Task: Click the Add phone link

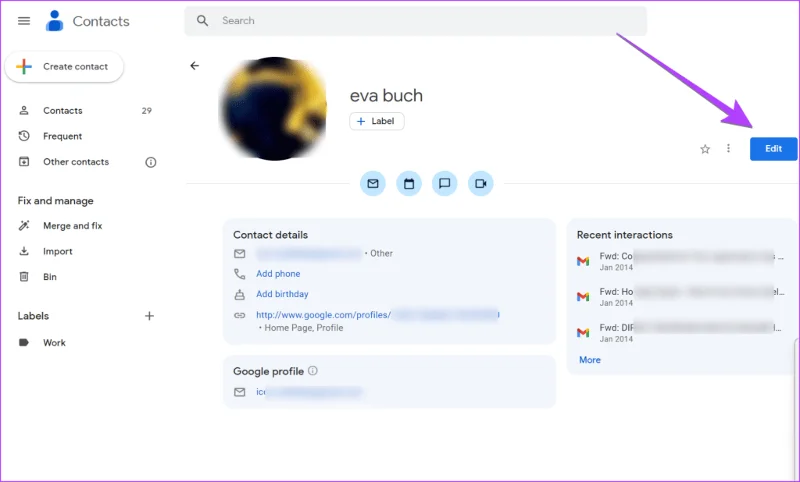Action: [x=278, y=274]
